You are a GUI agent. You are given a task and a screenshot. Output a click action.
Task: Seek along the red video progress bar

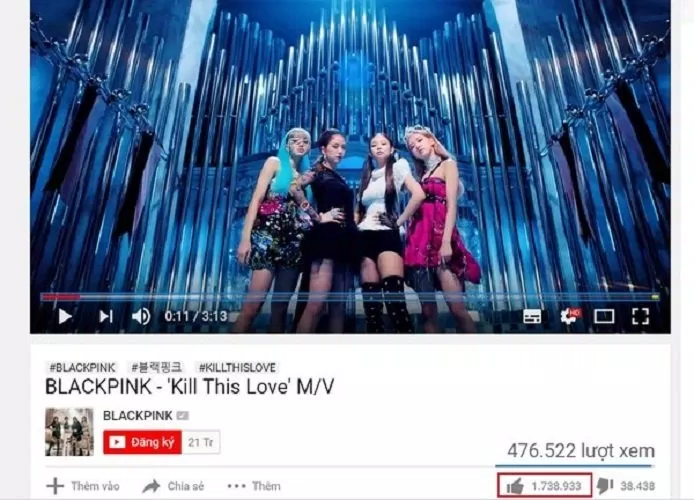(350, 296)
